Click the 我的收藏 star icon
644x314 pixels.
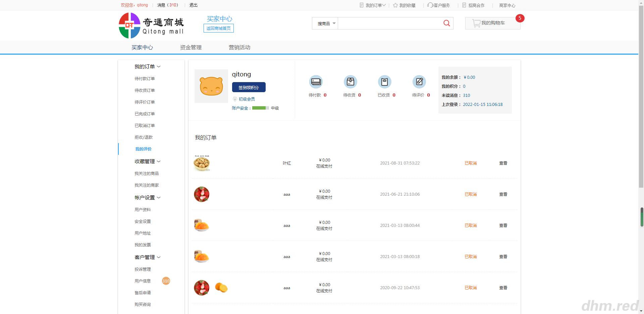click(x=395, y=5)
